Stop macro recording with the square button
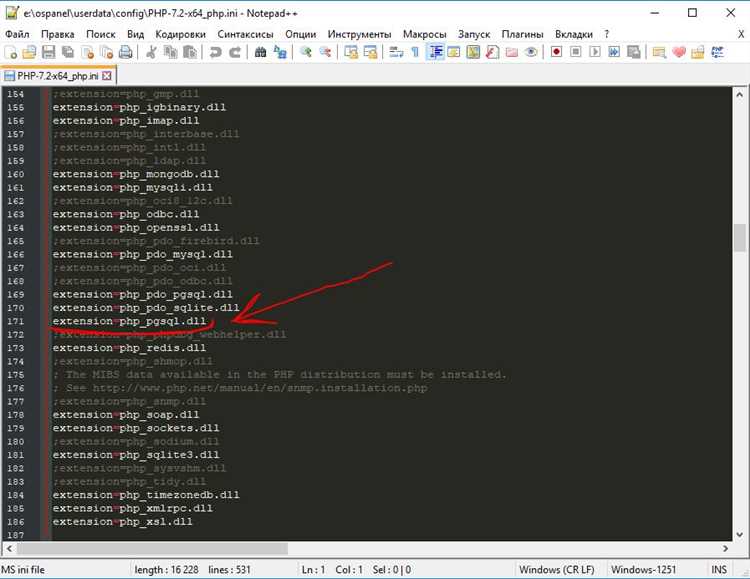The image size is (750, 579). pyautogui.click(x=575, y=51)
